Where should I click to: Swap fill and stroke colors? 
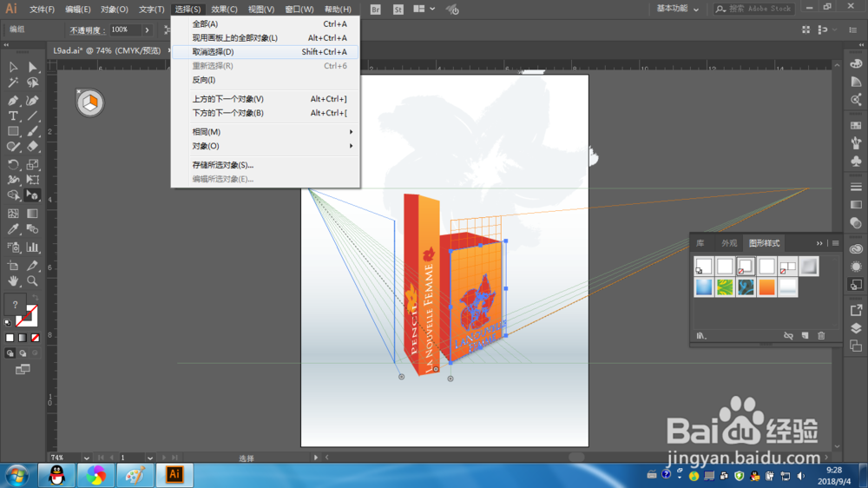(x=35, y=298)
